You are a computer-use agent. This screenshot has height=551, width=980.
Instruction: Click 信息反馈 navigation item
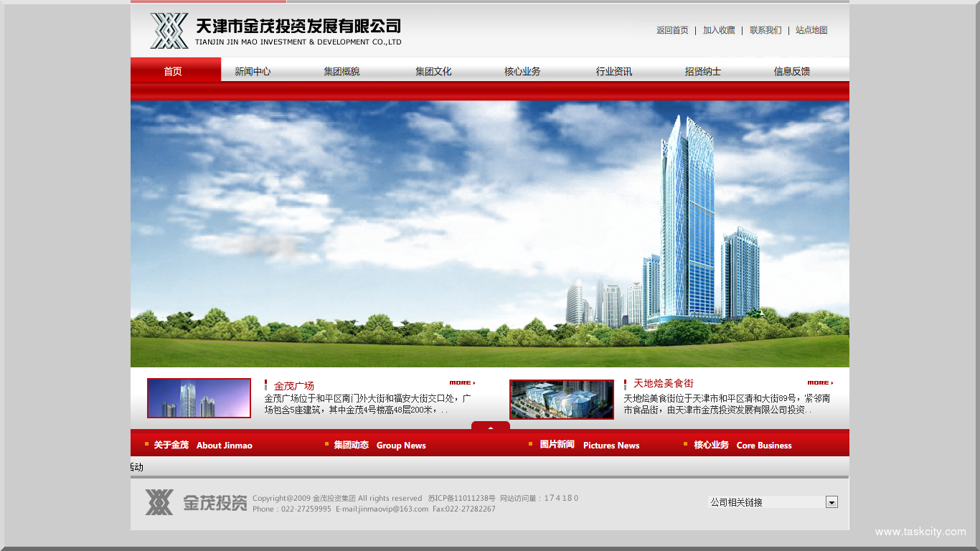(x=791, y=71)
